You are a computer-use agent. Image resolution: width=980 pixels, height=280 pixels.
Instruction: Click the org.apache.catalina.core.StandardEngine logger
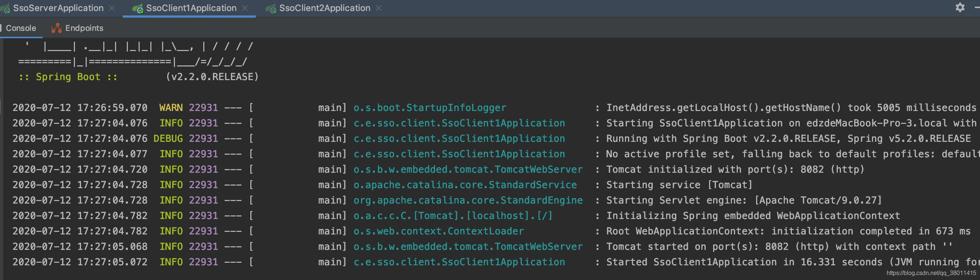(468, 200)
